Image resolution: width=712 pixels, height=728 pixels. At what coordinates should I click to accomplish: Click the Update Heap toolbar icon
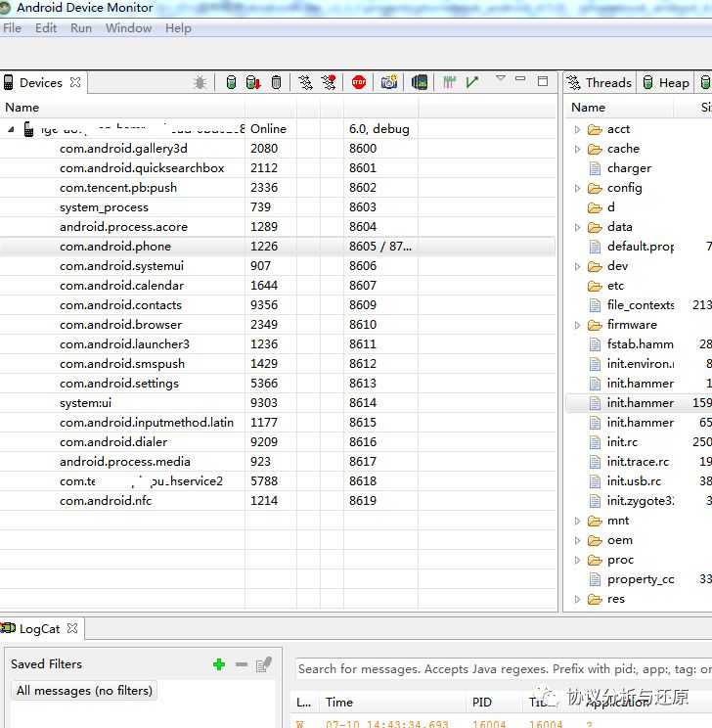(231, 82)
